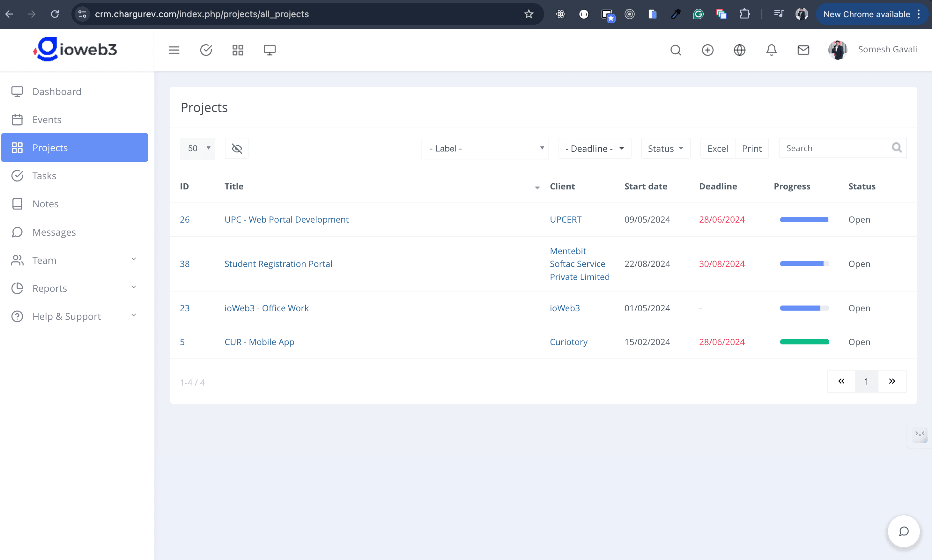932x560 pixels.
Task: Open the grid shortcut icon in header
Action: 238,50
